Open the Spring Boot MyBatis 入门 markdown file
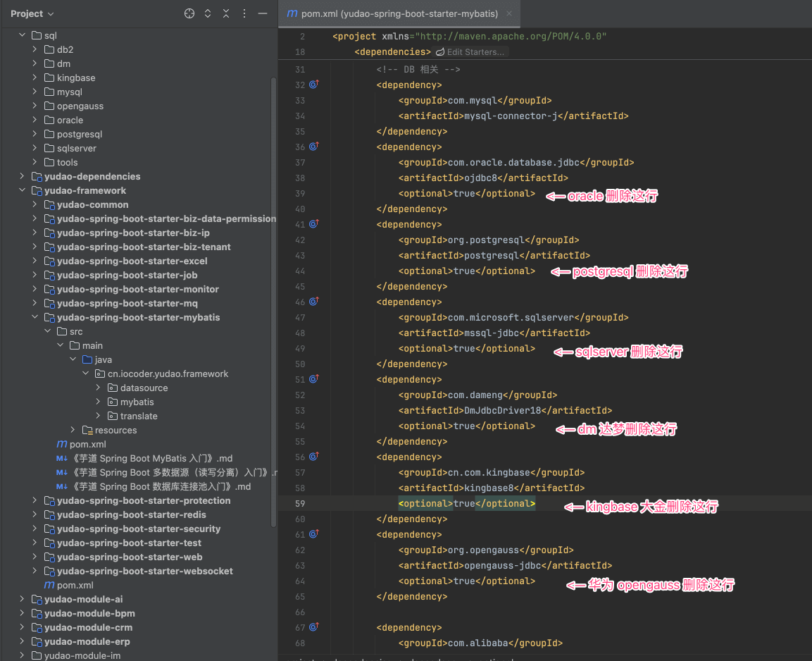The height and width of the screenshot is (661, 812). click(151, 458)
